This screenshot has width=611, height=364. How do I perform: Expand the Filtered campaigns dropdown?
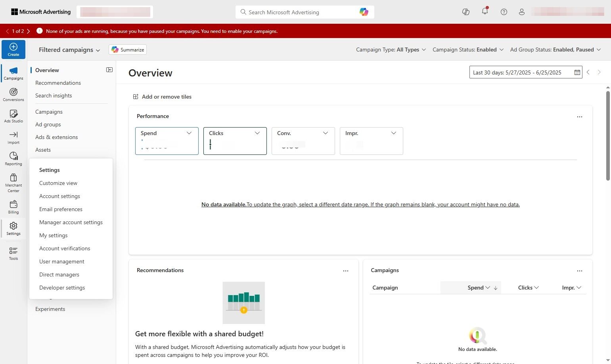69,50
